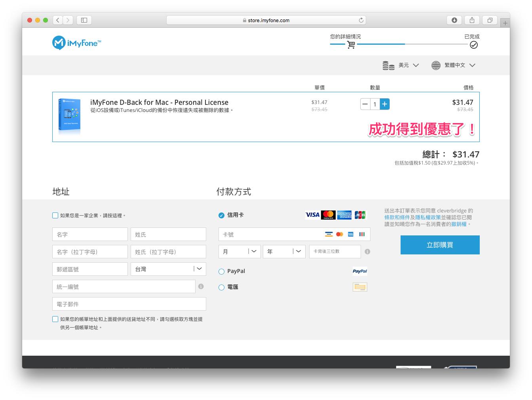Select the 電匯 wire transfer radio button
Screen dimensions: 532x400
click(x=222, y=287)
